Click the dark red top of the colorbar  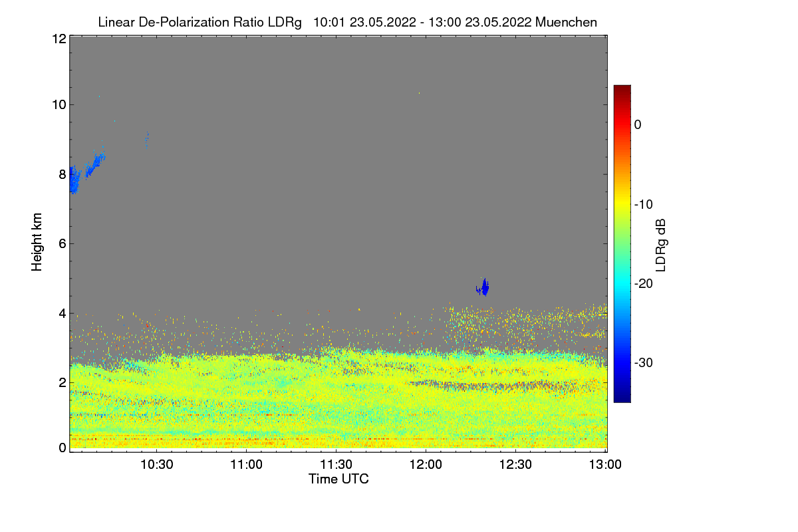(x=622, y=89)
